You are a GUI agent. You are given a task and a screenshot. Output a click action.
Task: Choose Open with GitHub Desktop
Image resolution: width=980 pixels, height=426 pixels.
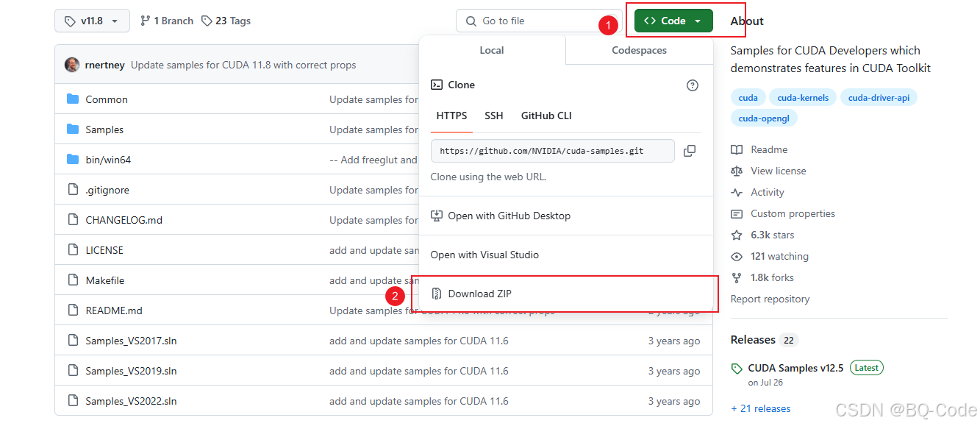point(565,216)
